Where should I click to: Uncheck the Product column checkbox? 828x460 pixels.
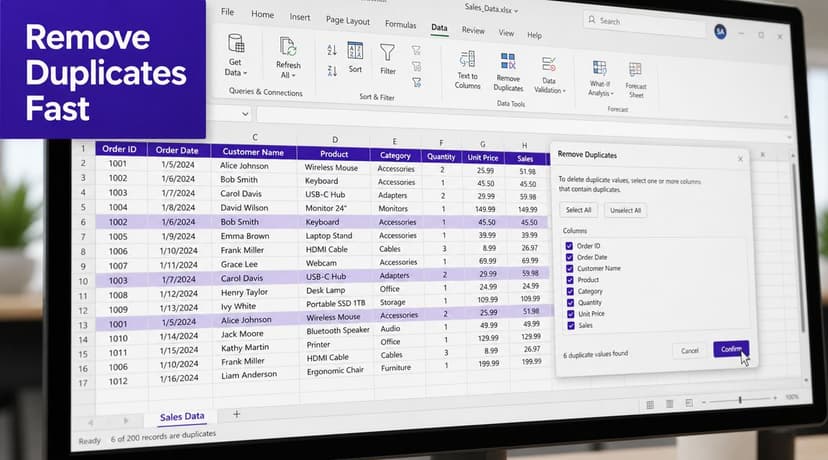click(x=570, y=280)
